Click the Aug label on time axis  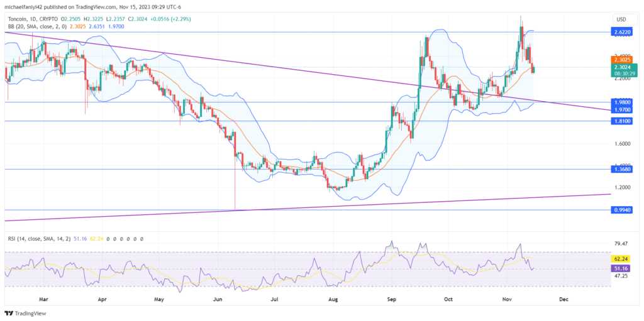click(x=333, y=299)
